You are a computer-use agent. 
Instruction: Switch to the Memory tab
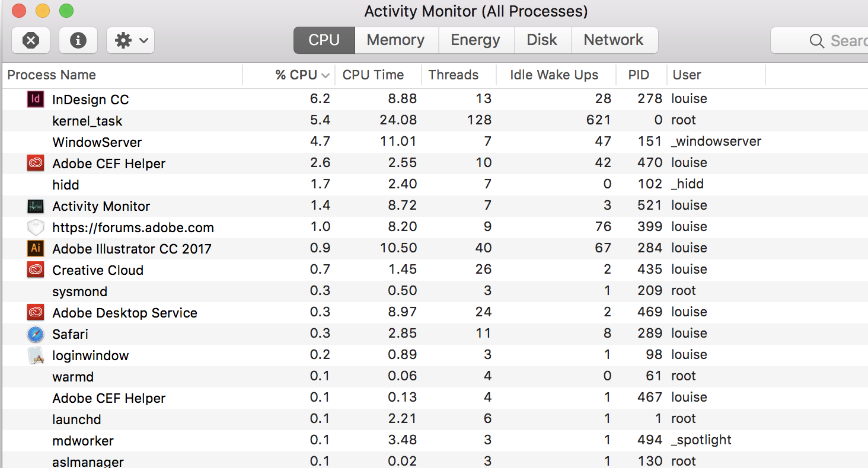coord(395,40)
